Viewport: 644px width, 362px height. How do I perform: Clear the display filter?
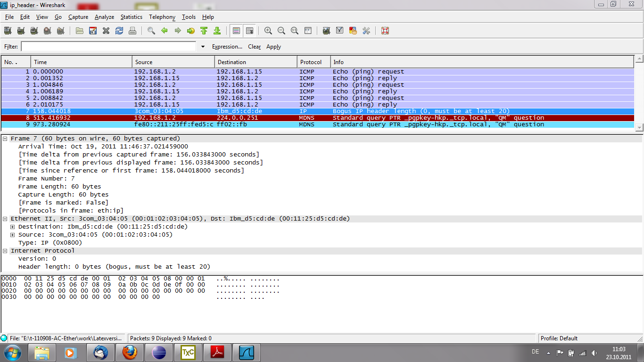pos(255,47)
